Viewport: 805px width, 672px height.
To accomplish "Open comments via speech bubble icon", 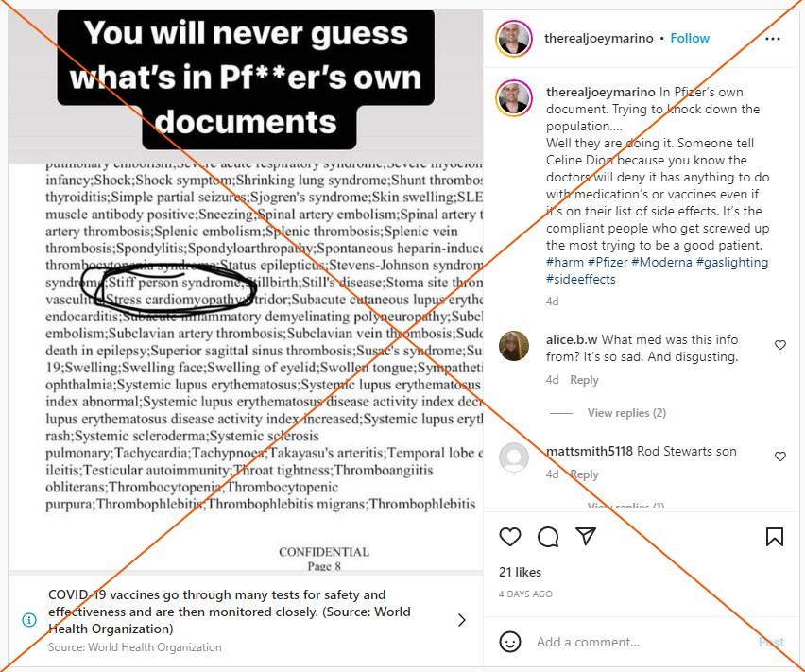I will pos(548,537).
